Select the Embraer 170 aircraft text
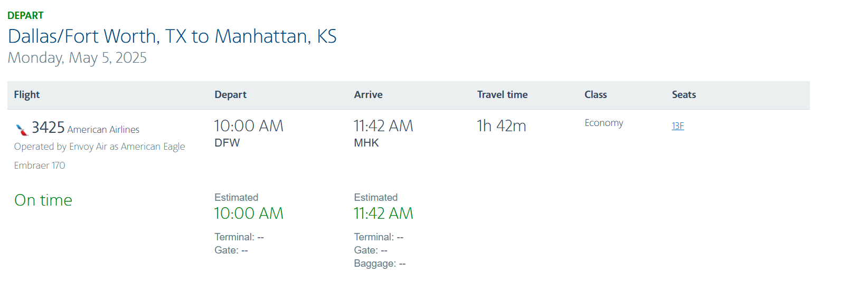Screen dimensions: 868x282 [40, 166]
